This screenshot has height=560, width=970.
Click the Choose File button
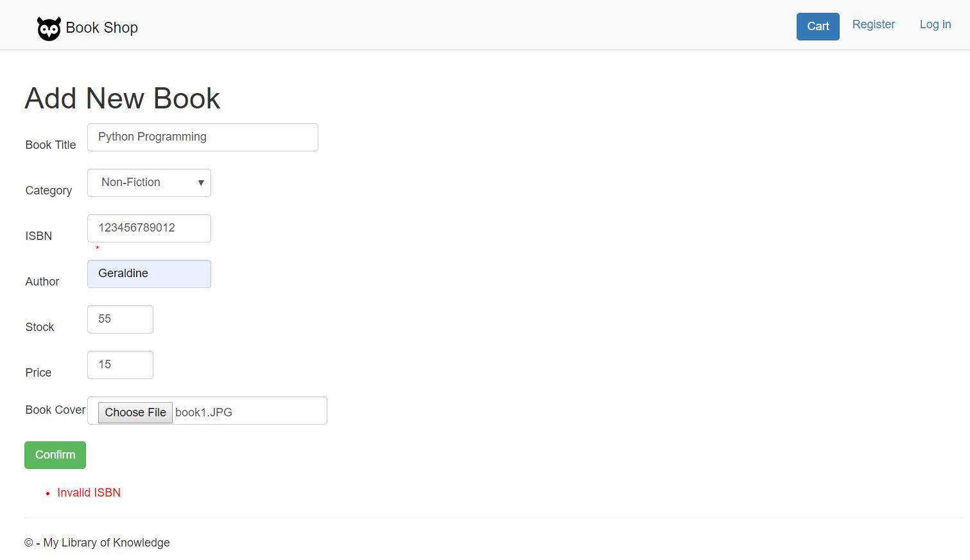[135, 412]
